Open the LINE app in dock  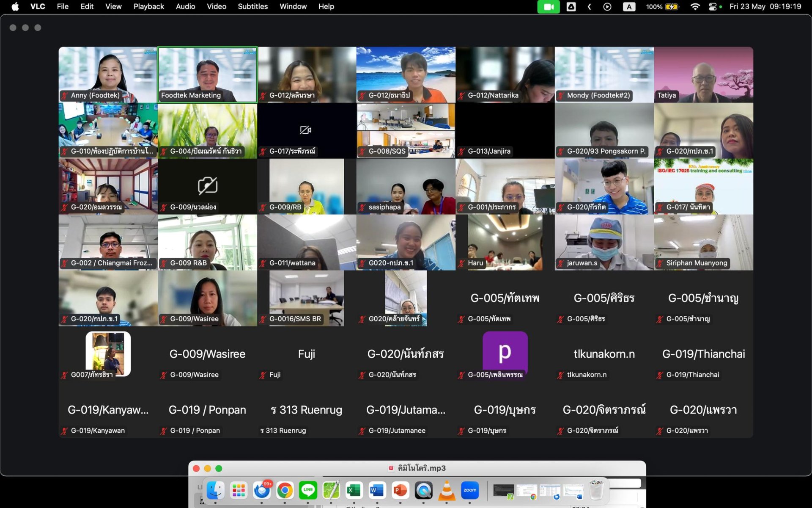coord(308,490)
